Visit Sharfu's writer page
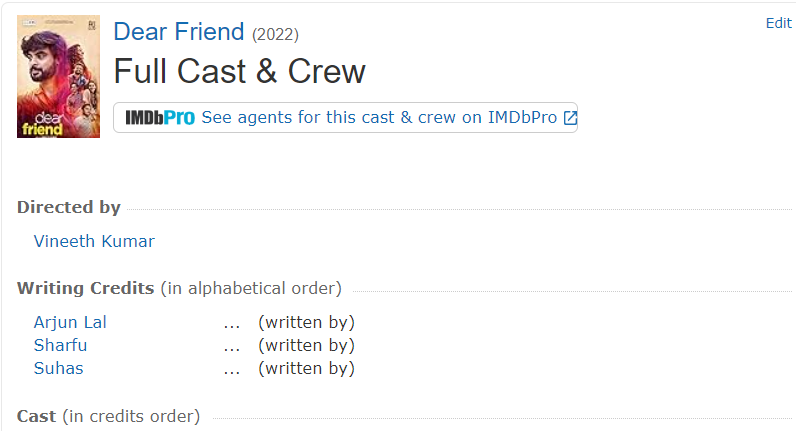The image size is (796, 431). coord(60,345)
